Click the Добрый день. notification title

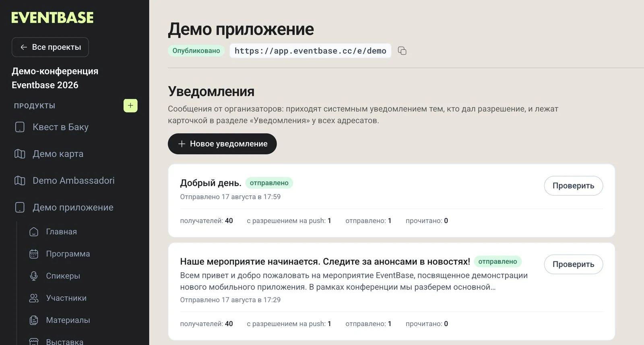(x=211, y=183)
